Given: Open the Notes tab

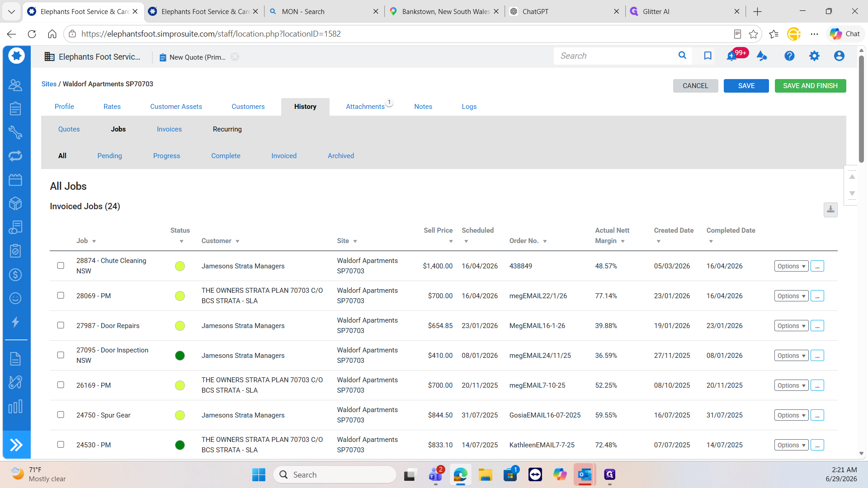Looking at the screenshot, I should (423, 107).
